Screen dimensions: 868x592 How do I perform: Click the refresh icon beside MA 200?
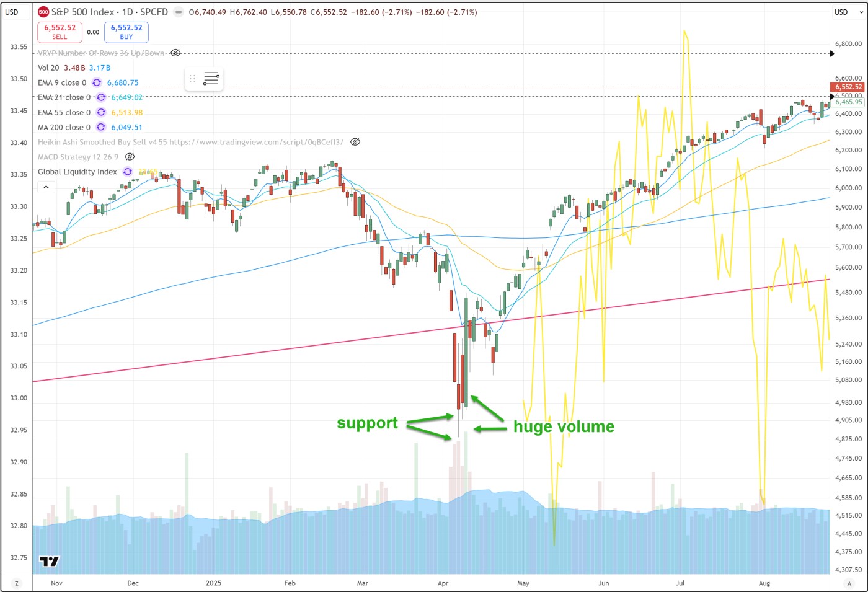click(x=101, y=127)
